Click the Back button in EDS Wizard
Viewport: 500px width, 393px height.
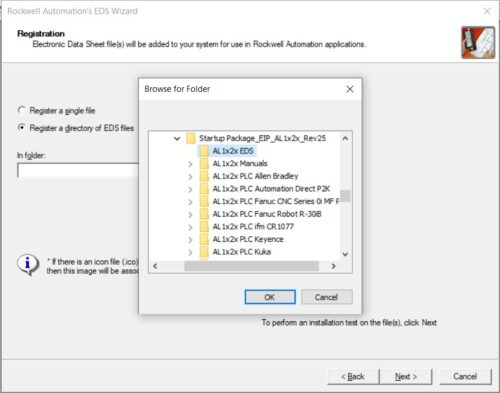353,377
